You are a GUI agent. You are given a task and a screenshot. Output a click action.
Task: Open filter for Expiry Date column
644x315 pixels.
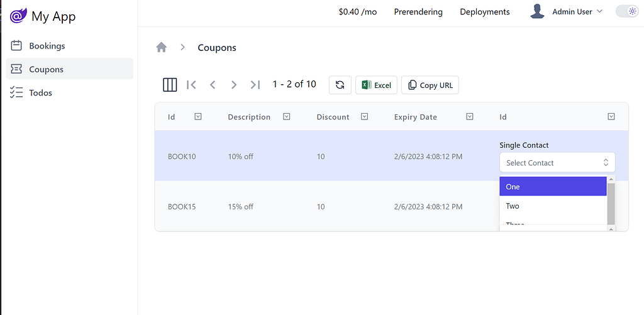click(x=469, y=116)
